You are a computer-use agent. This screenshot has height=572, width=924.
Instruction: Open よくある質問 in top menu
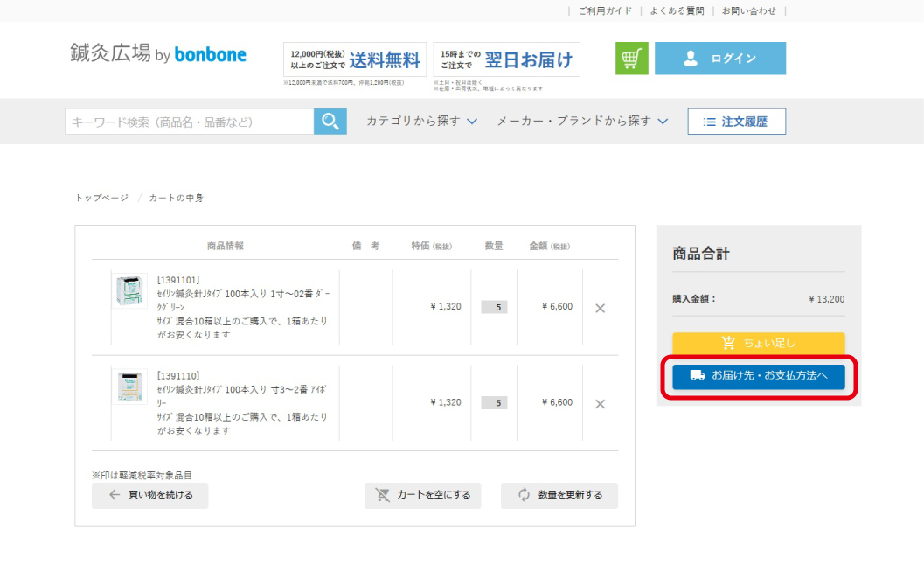click(677, 11)
